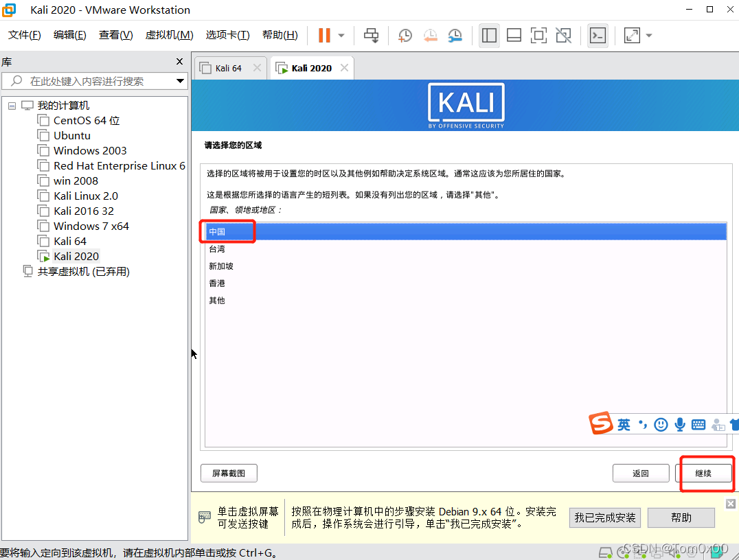Open the 选项卡(T) menu
The image size is (739, 560).
click(x=227, y=35)
